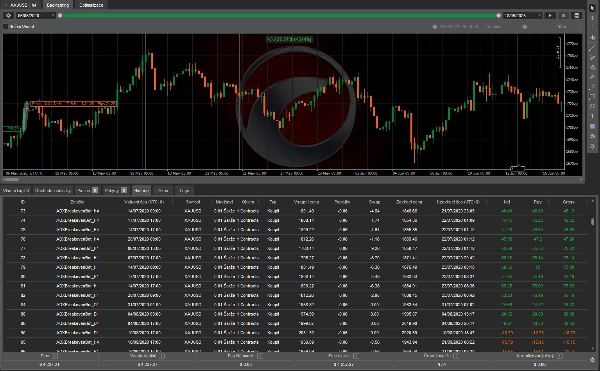Click the scroll-up arrow above history table scrollbar
Screen dimensions: 600x371
point(592,200)
